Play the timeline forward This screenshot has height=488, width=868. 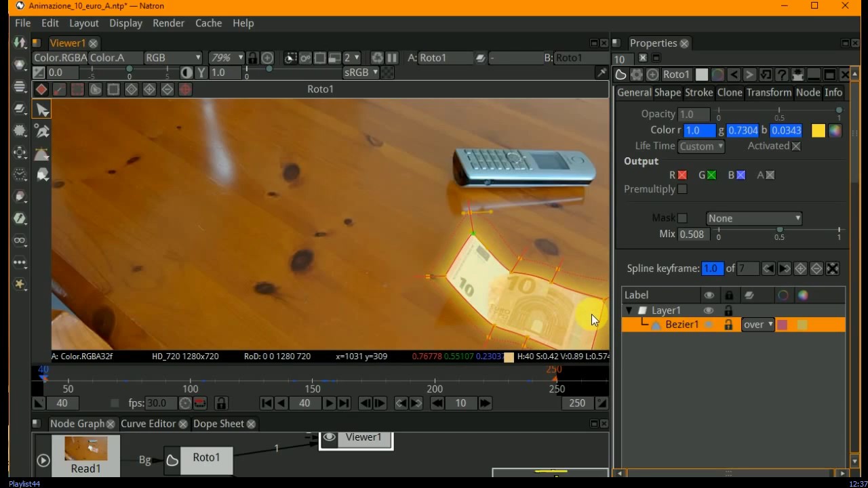[329, 403]
